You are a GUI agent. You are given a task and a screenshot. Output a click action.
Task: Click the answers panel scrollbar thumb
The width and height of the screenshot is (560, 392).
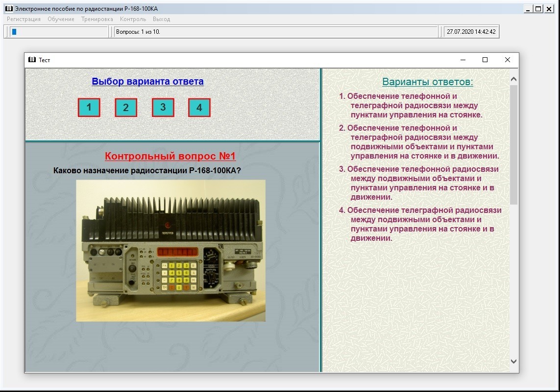click(x=513, y=144)
